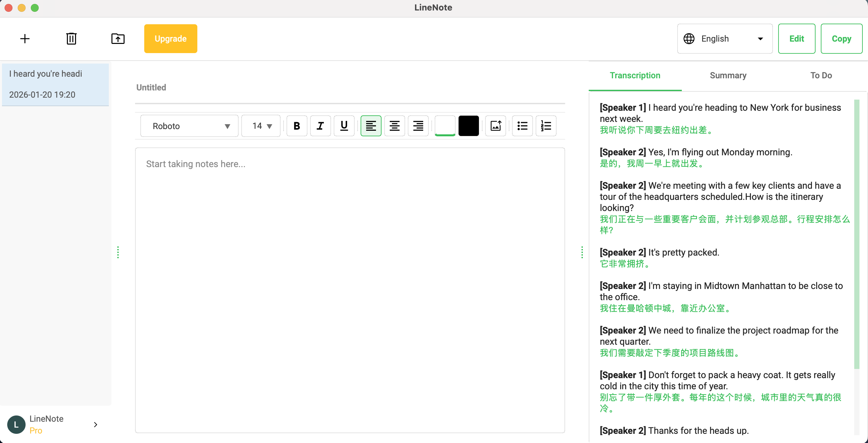The height and width of the screenshot is (443, 868).
Task: Select center text alignment
Action: coord(394,125)
